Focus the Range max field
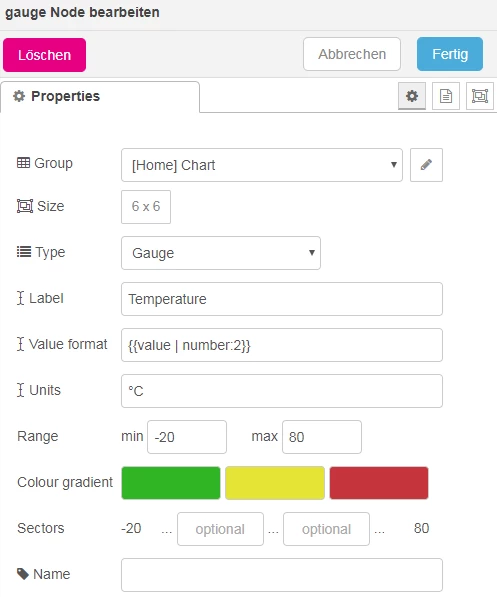497x597 pixels. [322, 437]
